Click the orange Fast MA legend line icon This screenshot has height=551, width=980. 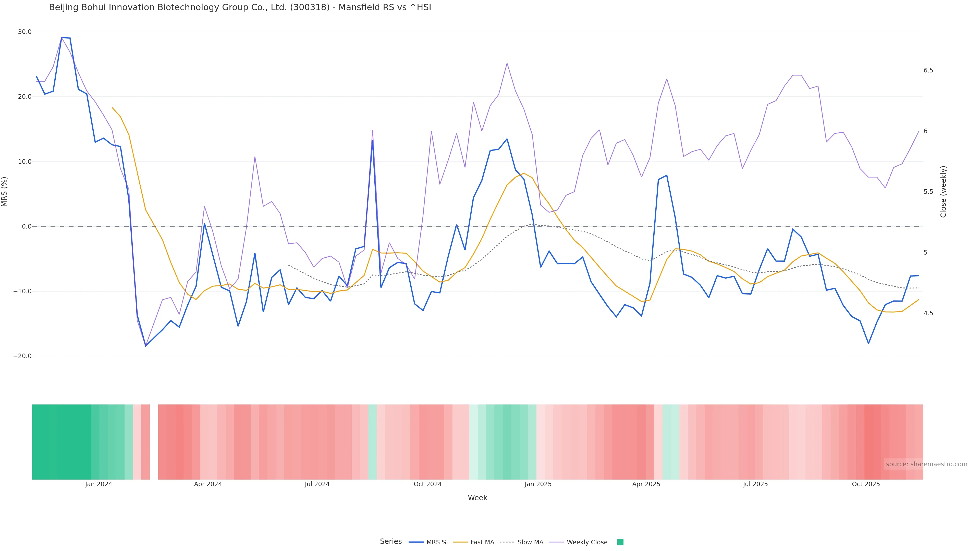pos(460,542)
